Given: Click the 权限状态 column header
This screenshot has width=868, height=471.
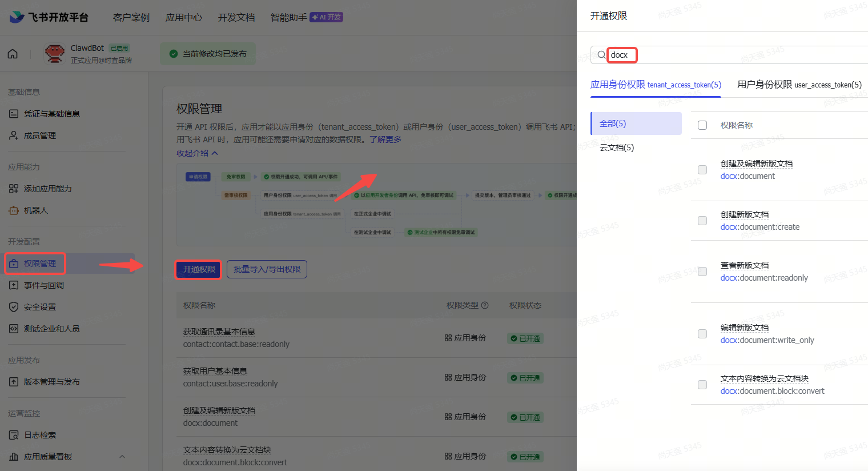Looking at the screenshot, I should 525,305.
